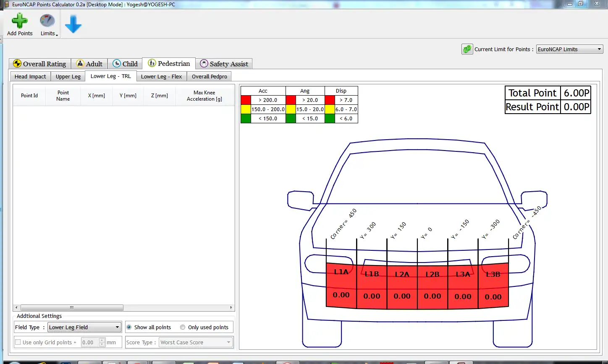
Task: Click the X [mm] column header
Action: pos(97,96)
